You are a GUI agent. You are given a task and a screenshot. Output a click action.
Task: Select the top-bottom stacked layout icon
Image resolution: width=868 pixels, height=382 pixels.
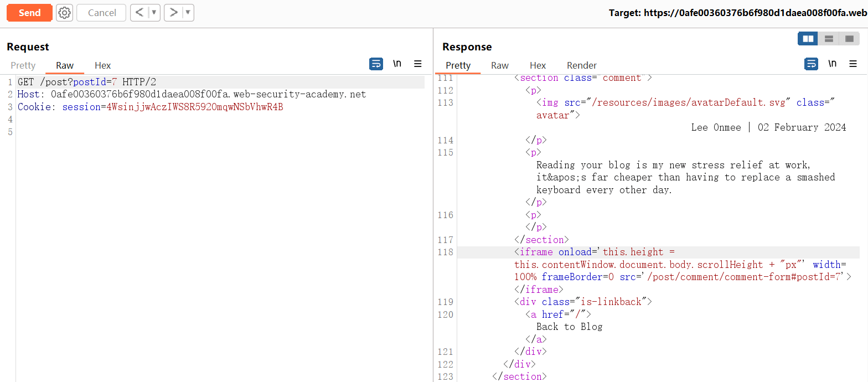(829, 39)
